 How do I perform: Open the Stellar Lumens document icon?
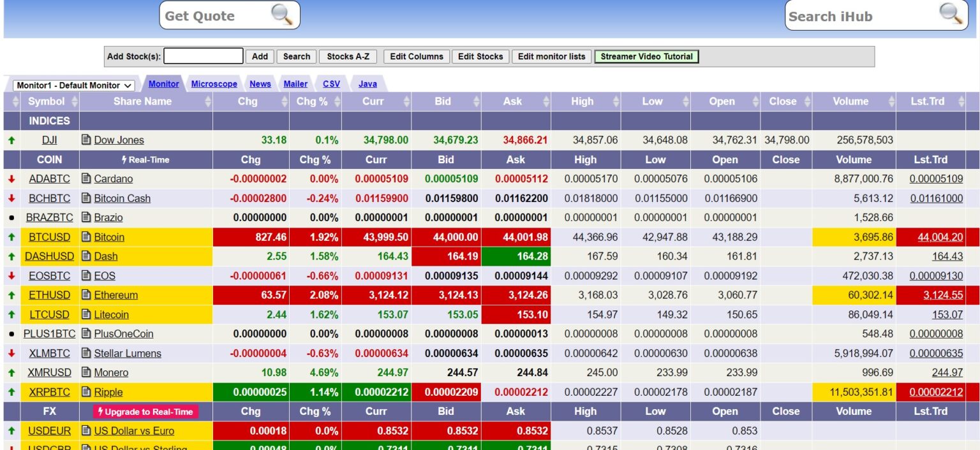click(86, 353)
